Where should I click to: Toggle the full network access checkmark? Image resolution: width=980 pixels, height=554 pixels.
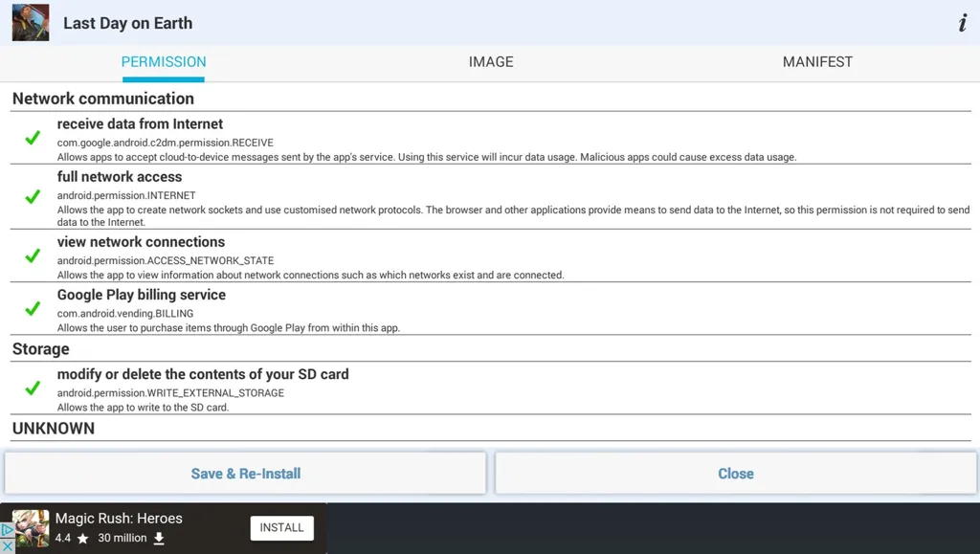(x=33, y=197)
